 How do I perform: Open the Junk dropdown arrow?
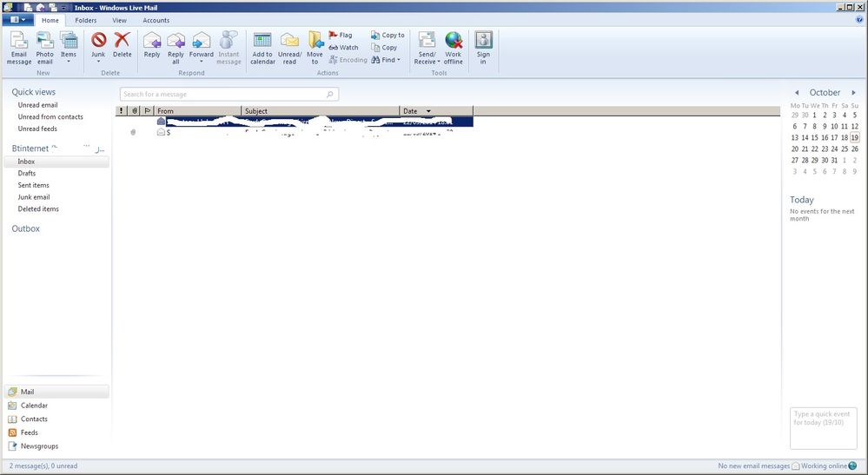[98, 62]
